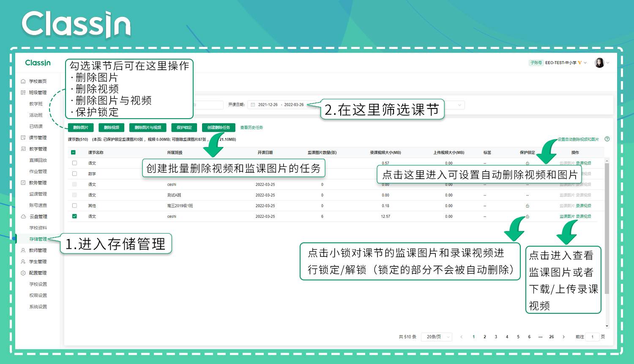Uncheck the checked 语文 ceshi row with 6 images

(x=74, y=216)
